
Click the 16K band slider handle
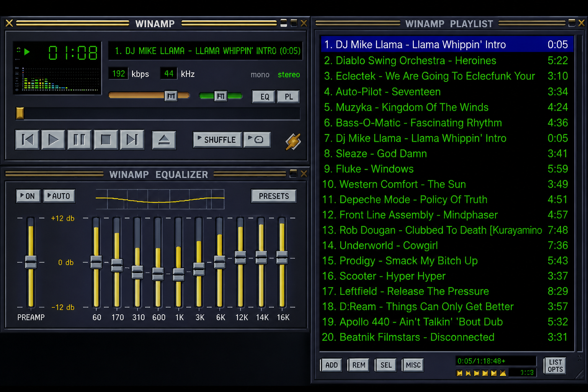click(x=282, y=258)
